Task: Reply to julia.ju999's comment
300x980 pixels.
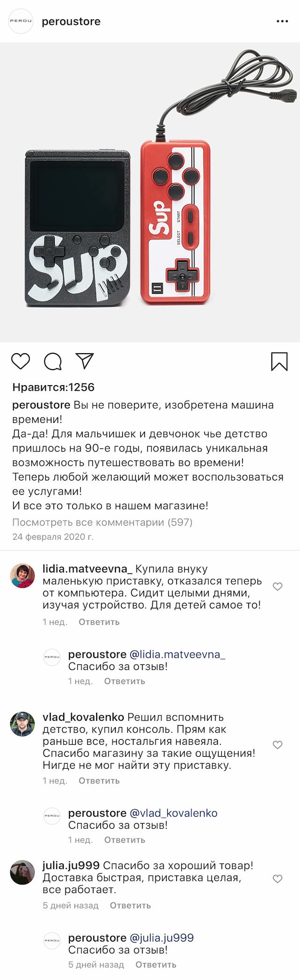Action: point(130,906)
